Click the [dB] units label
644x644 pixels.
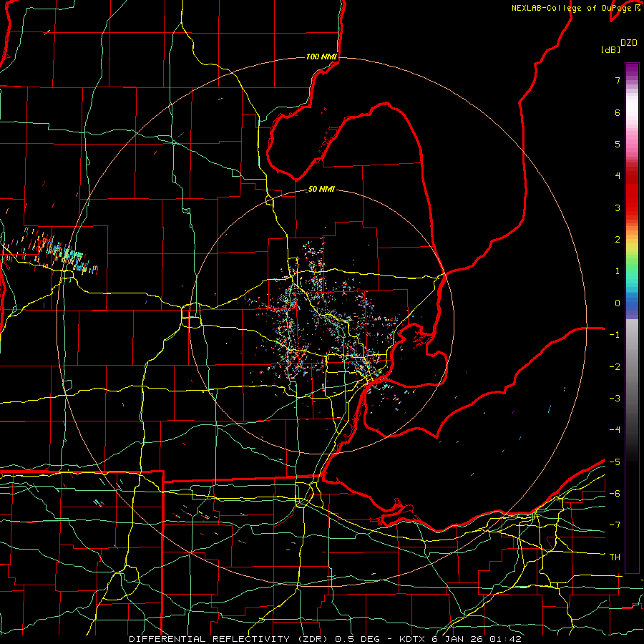[610, 49]
